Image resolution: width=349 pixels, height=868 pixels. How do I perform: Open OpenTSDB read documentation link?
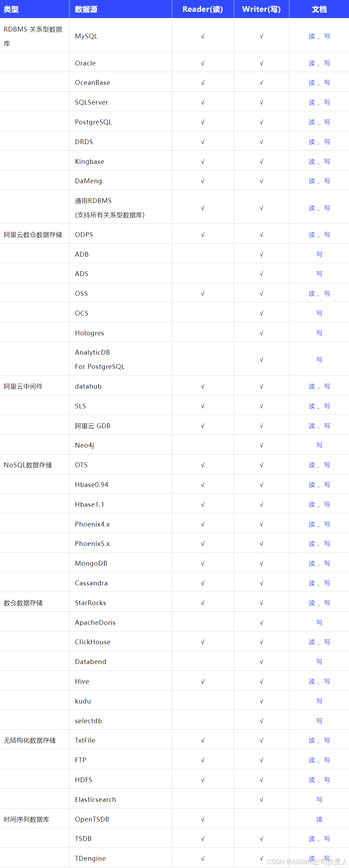point(319,820)
